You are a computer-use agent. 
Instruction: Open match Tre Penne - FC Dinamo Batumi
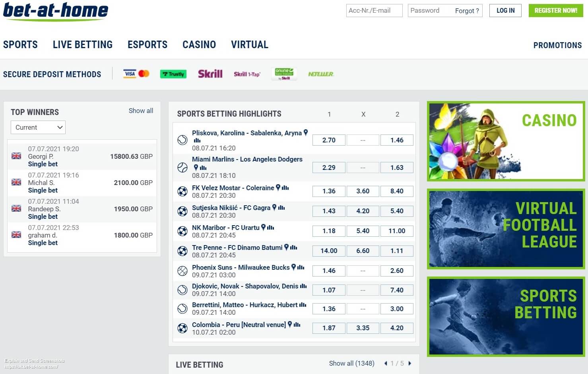237,247
